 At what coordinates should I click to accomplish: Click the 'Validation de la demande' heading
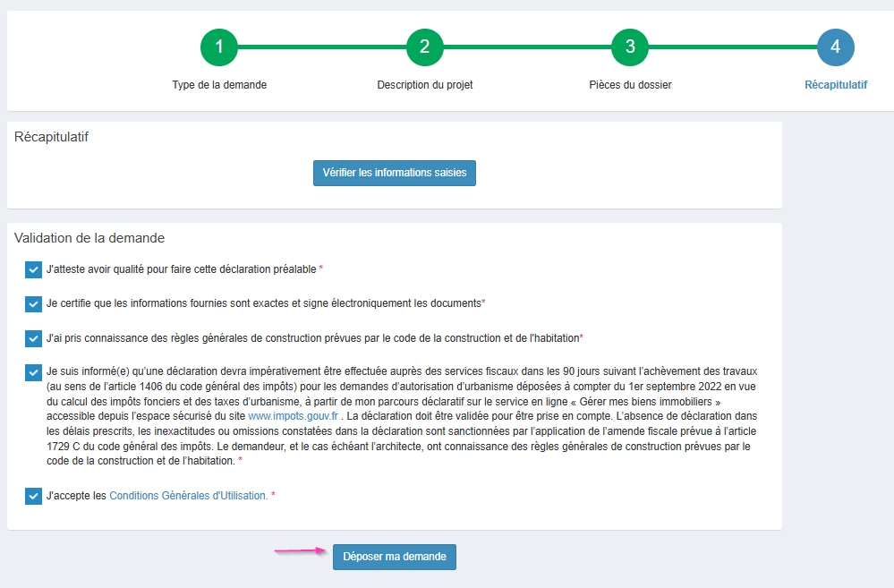point(89,238)
